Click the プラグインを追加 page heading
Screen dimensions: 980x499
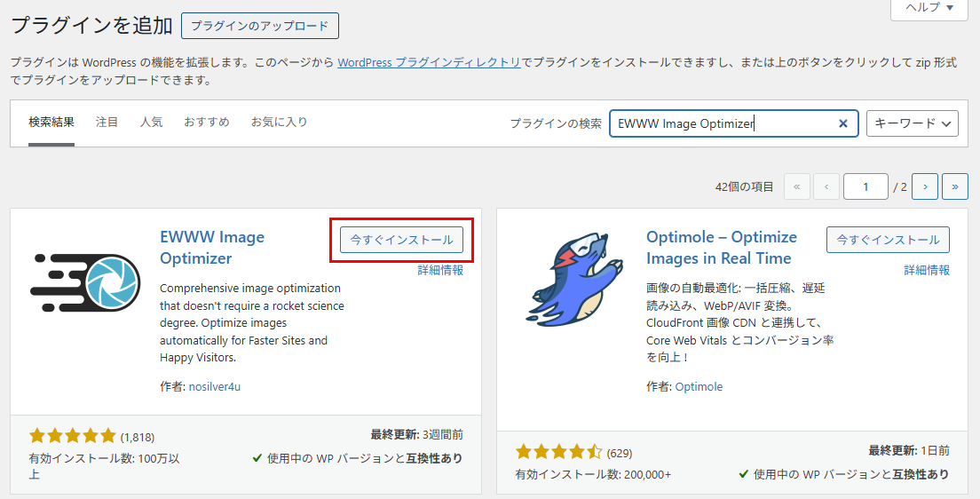click(92, 26)
